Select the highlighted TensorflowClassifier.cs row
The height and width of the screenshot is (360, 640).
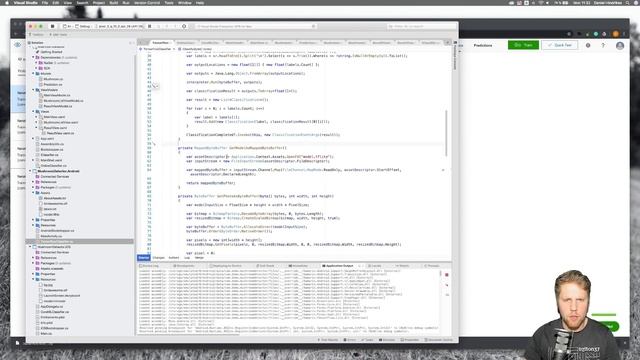click(x=80, y=241)
